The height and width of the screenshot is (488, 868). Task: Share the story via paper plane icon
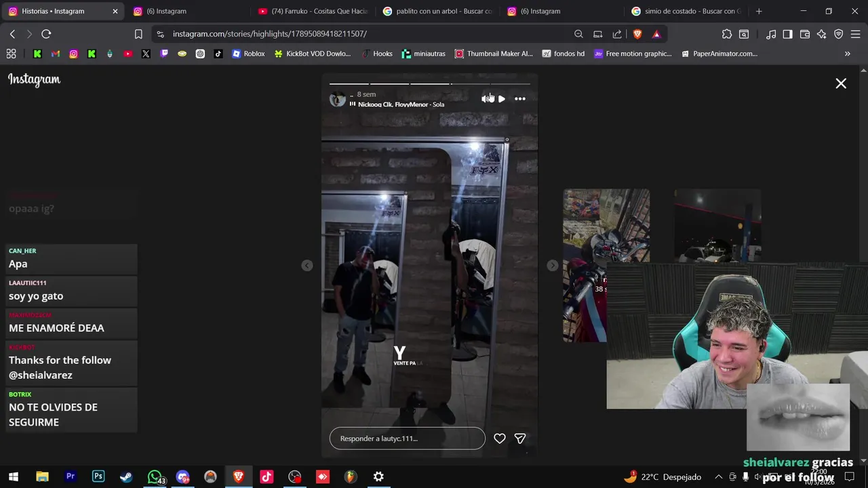(520, 439)
